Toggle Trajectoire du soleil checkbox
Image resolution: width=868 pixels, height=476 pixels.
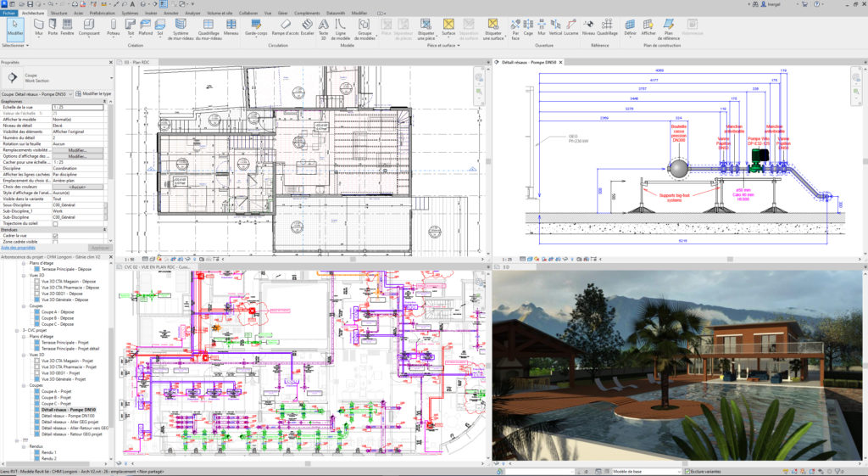[55, 223]
